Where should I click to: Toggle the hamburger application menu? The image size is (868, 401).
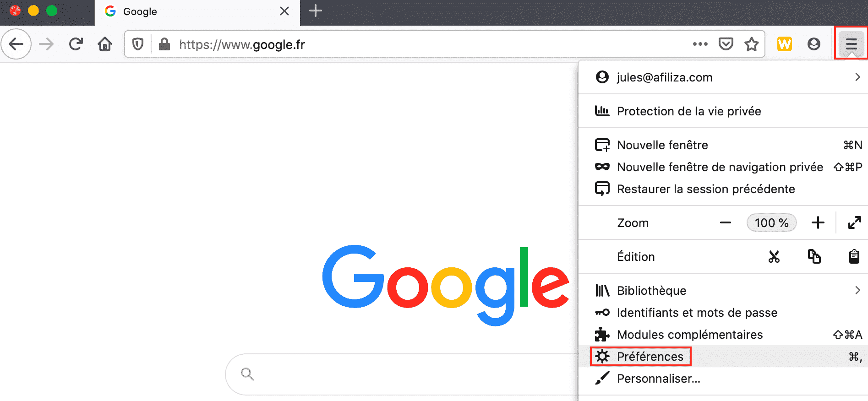click(851, 44)
